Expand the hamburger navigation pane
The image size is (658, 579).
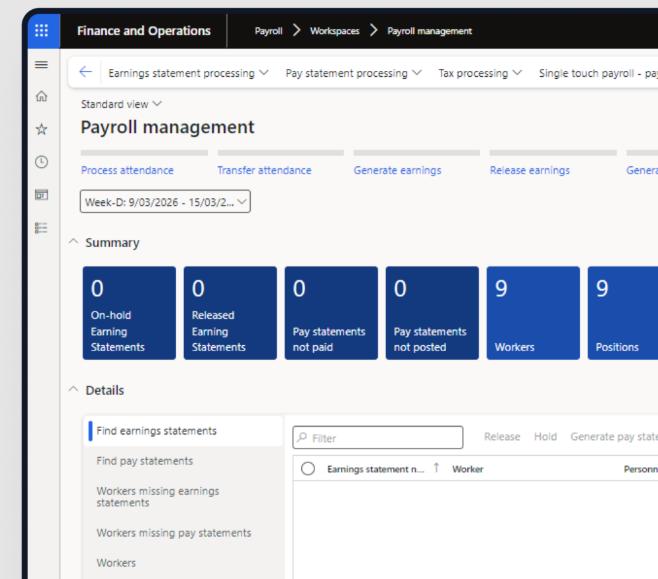41,65
